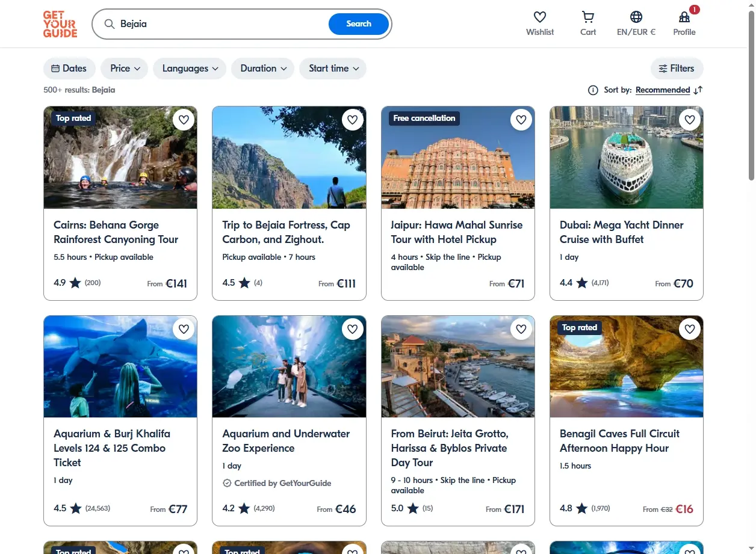The image size is (756, 554).
Task: Click the 500+ results: Bejaia text
Action: (x=79, y=90)
